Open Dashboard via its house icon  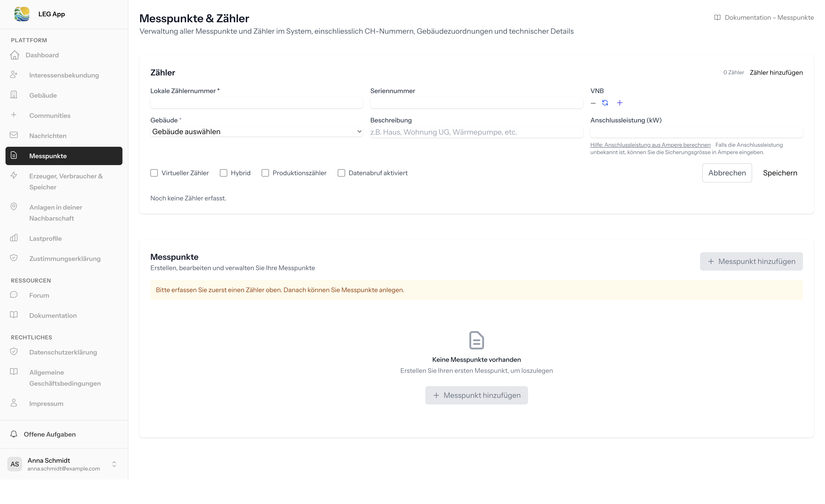click(x=15, y=55)
